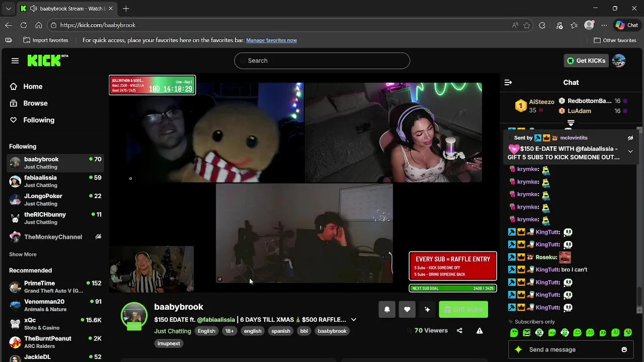Click baabybrook streamer avatar
Image resolution: width=644 pixels, height=362 pixels.
[x=134, y=316]
